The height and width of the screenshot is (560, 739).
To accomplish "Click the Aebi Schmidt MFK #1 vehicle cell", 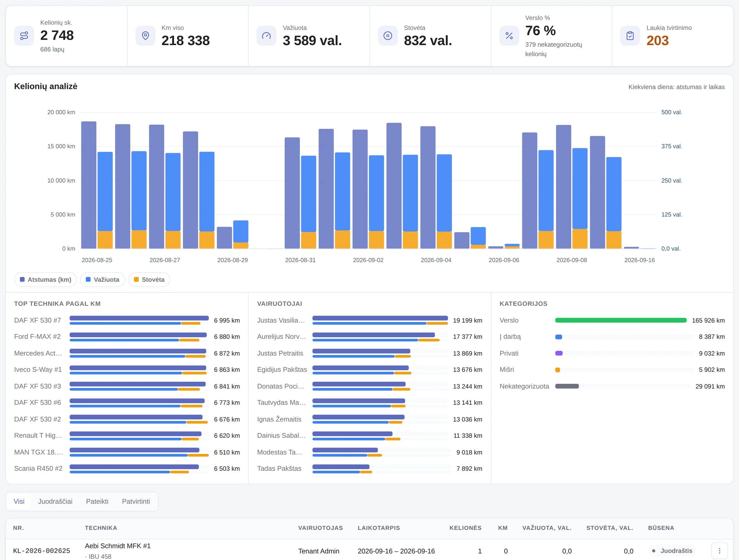I will [118, 546].
